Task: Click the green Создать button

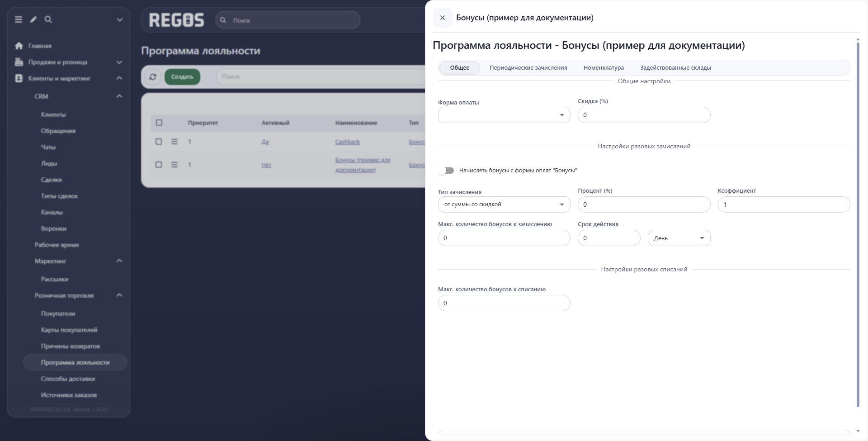Action: (x=182, y=77)
